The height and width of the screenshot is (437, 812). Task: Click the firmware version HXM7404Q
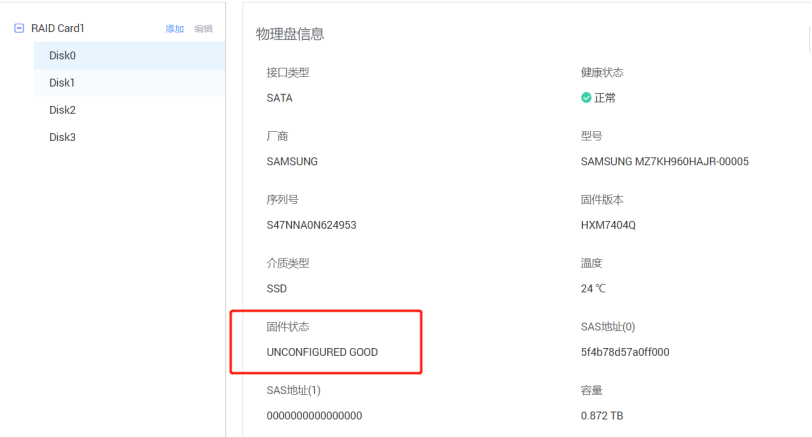pyautogui.click(x=608, y=225)
